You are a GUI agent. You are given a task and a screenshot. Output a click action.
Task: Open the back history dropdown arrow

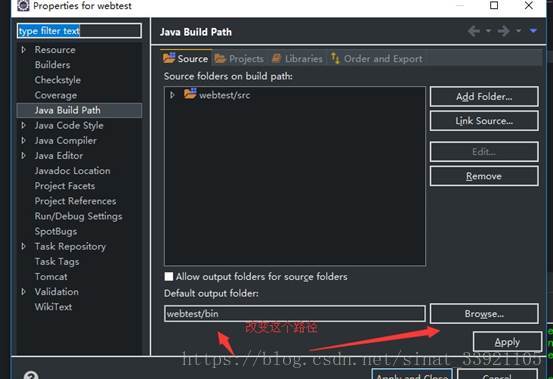[x=488, y=31]
